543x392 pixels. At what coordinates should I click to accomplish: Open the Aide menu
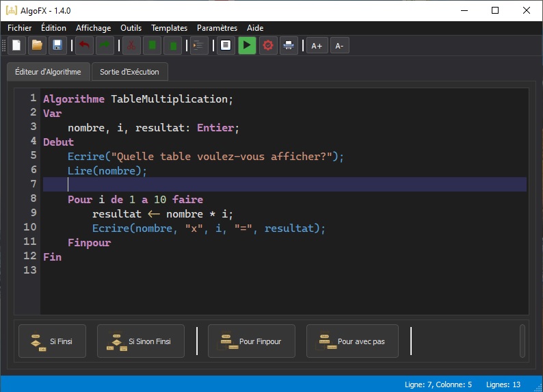255,27
